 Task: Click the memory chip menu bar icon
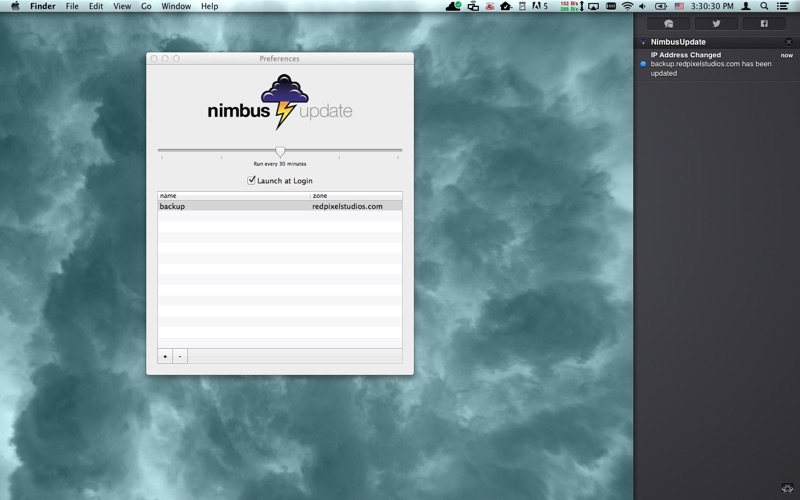(x=611, y=6)
